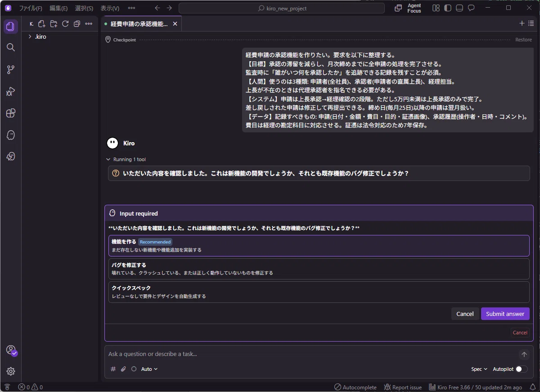This screenshot has height=392, width=540.
Task: Send the message with the arrow button
Action: coord(524,355)
